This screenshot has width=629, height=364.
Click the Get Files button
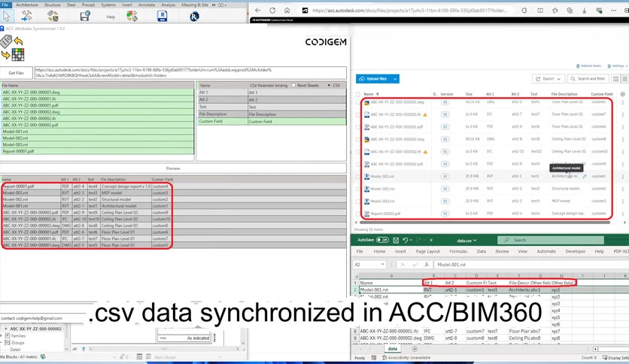16,73
